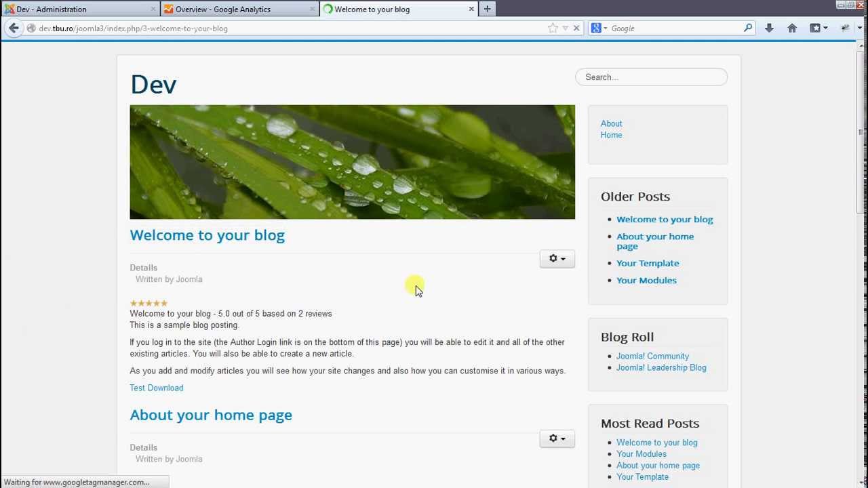Open the gear menu for Welcome to your blog
Screen dimensions: 868x488
(x=557, y=259)
